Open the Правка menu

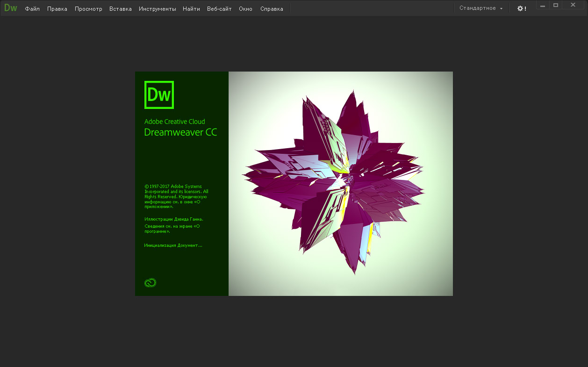(x=57, y=9)
